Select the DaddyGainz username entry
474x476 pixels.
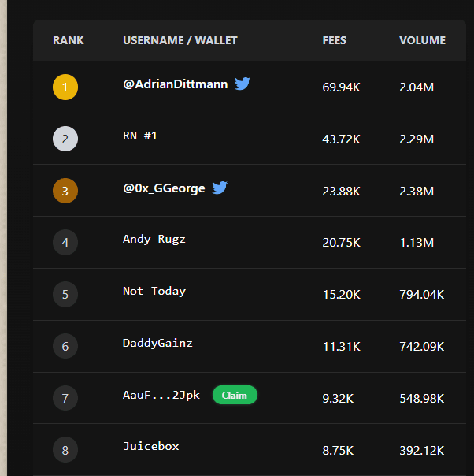click(x=157, y=343)
